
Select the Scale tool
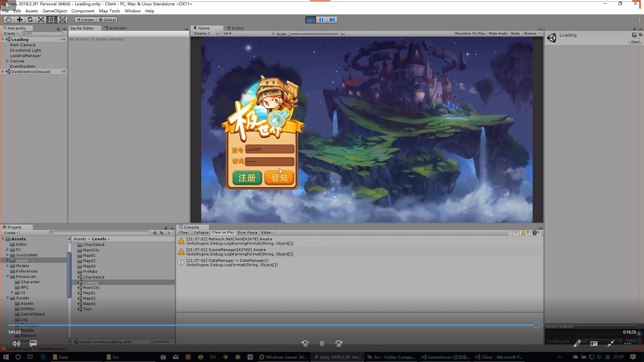41,19
